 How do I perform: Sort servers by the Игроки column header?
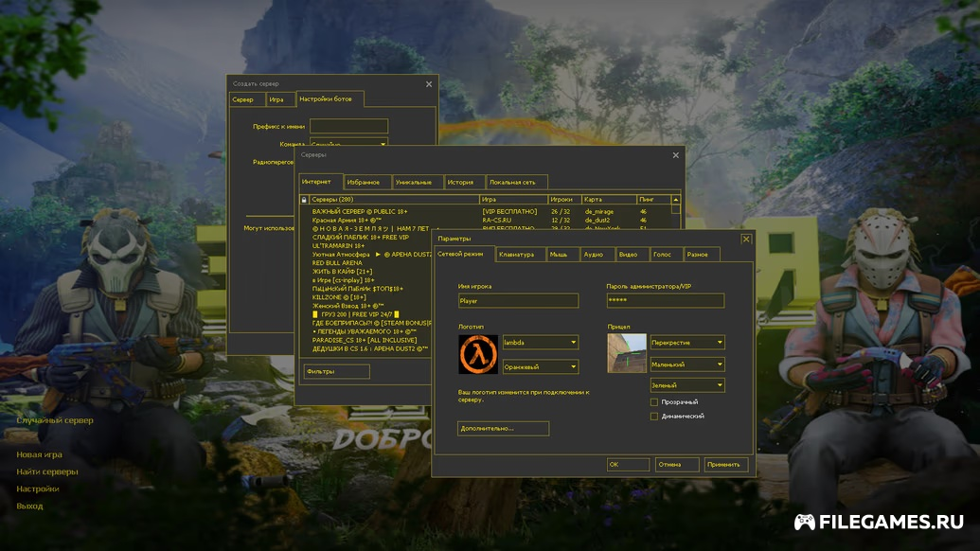point(565,200)
